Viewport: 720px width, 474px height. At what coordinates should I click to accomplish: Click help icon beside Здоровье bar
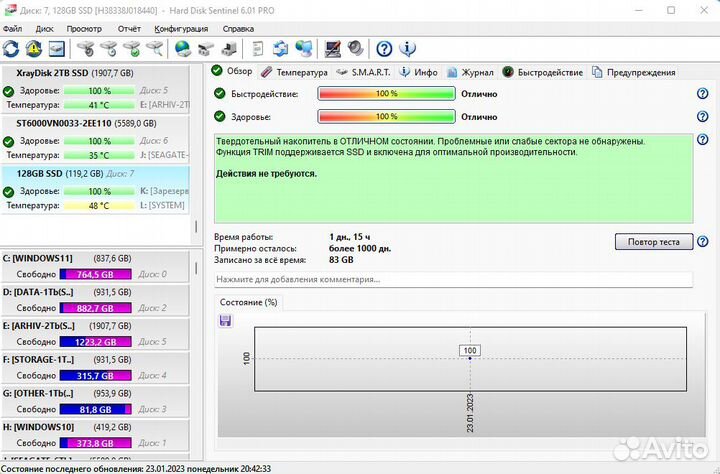[x=703, y=116]
